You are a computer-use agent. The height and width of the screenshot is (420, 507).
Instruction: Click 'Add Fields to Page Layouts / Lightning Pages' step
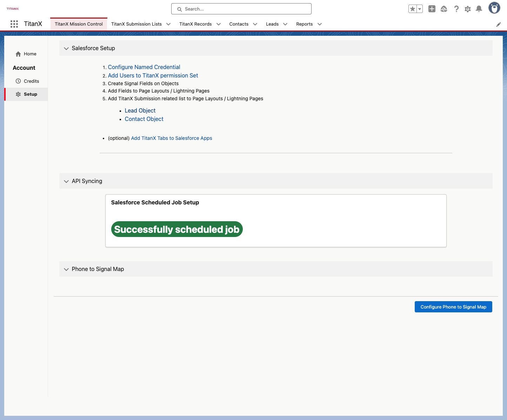click(159, 91)
